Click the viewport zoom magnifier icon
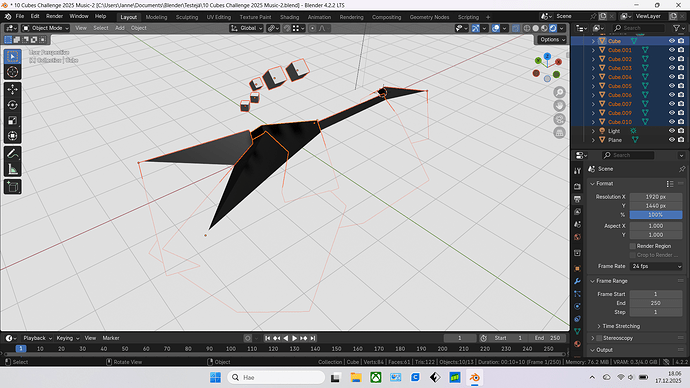Image resolution: width=690 pixels, height=388 pixels. coord(559,92)
